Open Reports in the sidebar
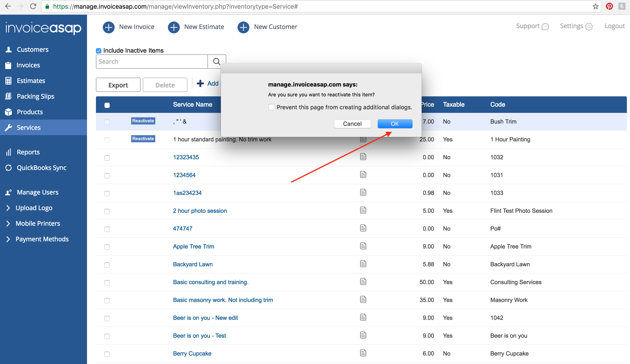630x364 pixels. (x=28, y=152)
